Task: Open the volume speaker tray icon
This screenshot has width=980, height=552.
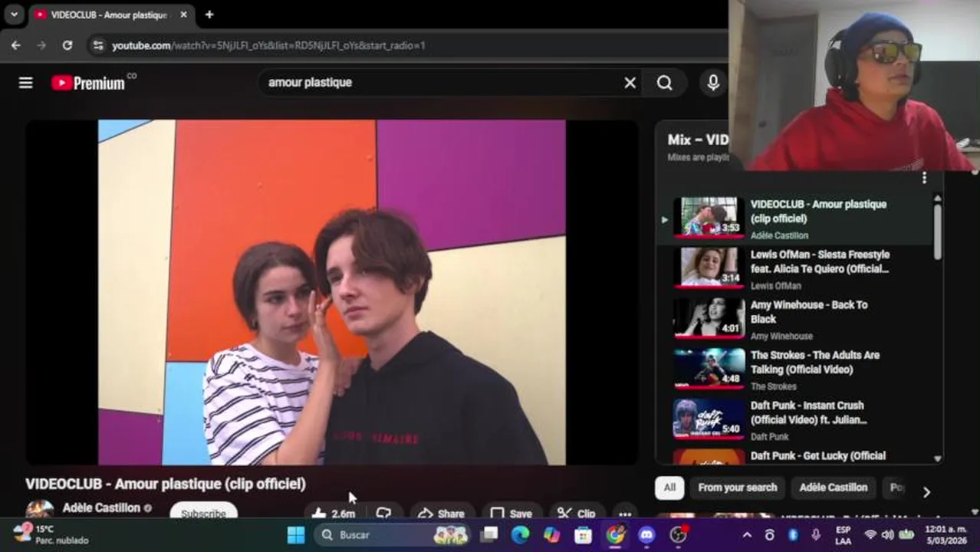Action: (888, 535)
